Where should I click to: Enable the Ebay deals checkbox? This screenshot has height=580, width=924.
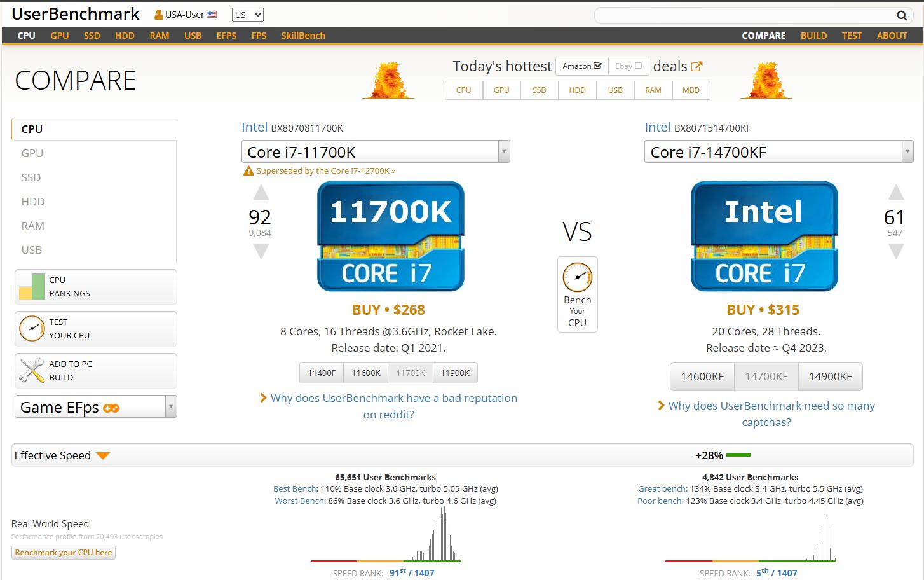[x=638, y=66]
